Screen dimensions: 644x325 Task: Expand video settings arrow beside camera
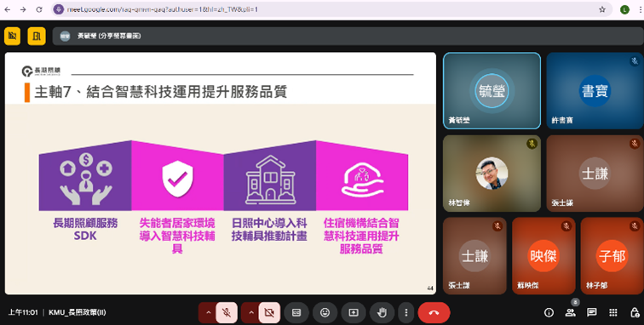point(251,313)
